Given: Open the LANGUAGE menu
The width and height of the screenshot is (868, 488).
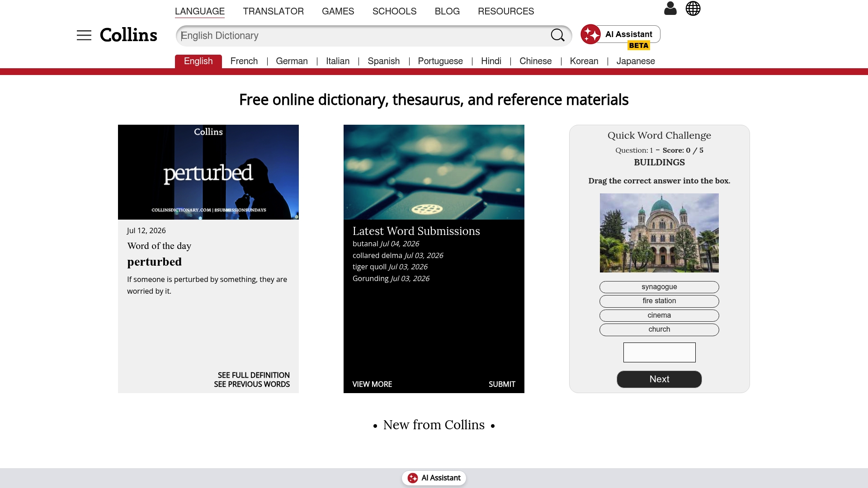Looking at the screenshot, I should [x=200, y=11].
